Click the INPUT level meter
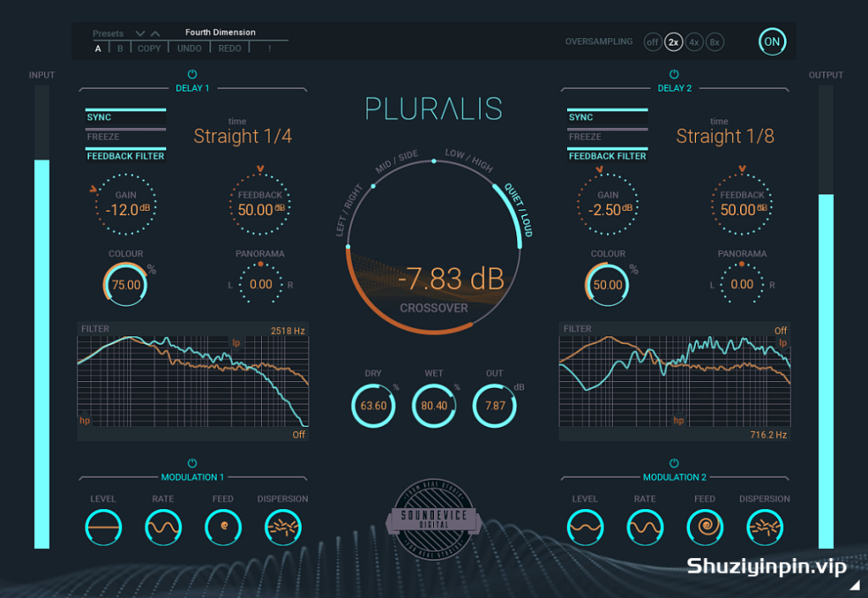Viewport: 868px width, 598px height. tap(42, 317)
